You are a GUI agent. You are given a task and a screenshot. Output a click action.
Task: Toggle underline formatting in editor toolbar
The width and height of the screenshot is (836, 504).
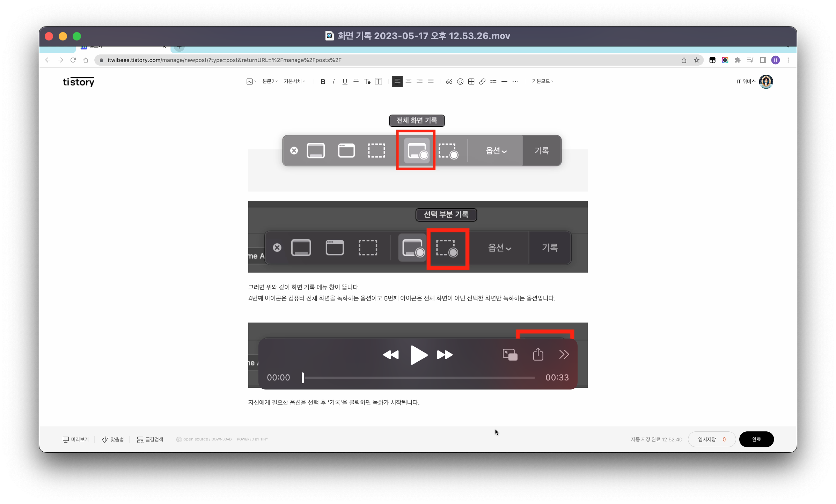pyautogui.click(x=345, y=81)
